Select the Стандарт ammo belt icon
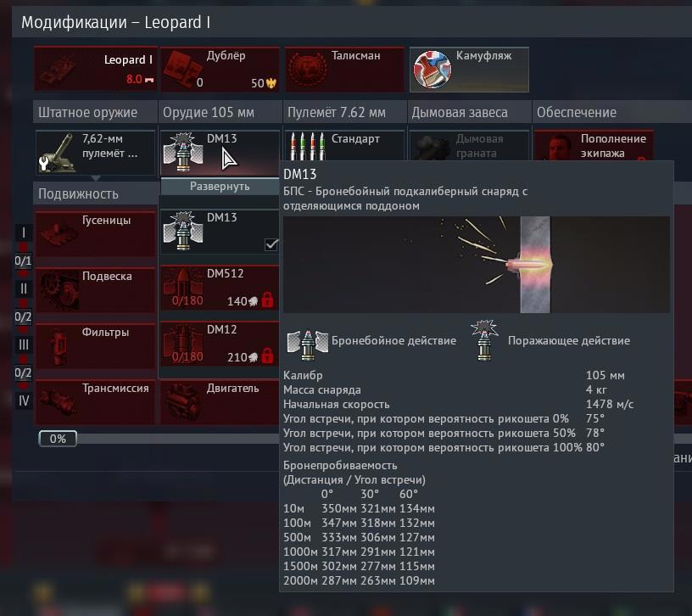The width and height of the screenshot is (692, 616). click(308, 146)
